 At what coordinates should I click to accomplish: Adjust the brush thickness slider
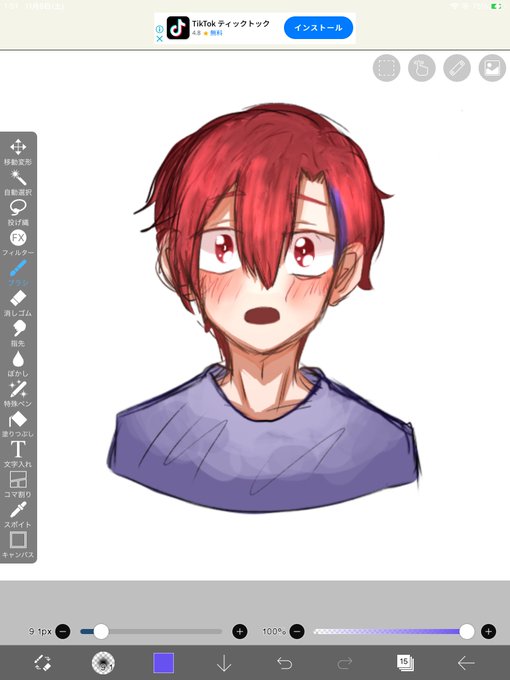[151, 631]
